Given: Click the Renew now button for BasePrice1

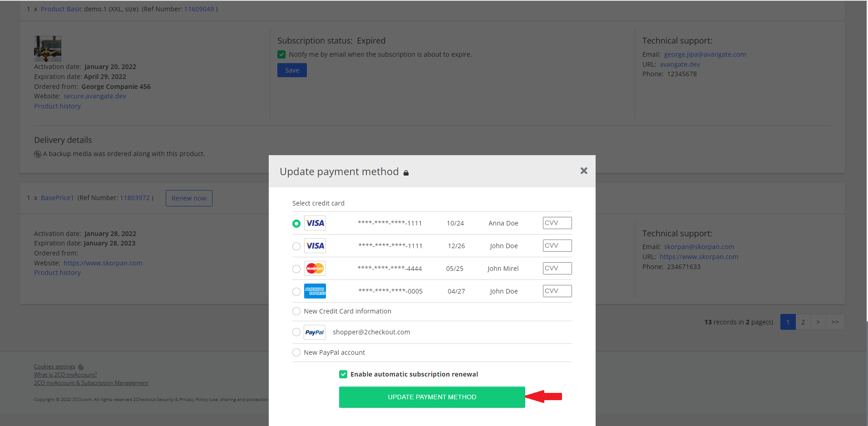Looking at the screenshot, I should (x=188, y=198).
